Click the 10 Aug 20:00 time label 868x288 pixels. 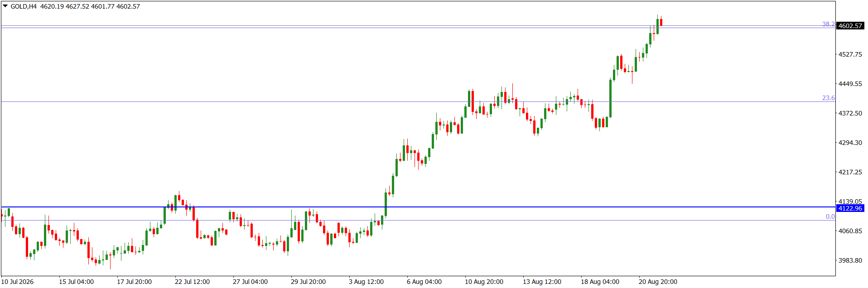tap(484, 282)
